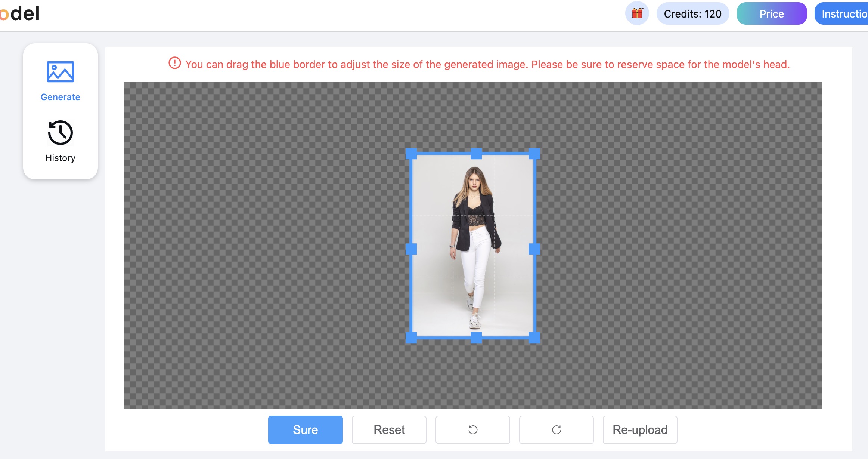Open the History clock icon
The height and width of the screenshot is (459, 868).
[61, 132]
